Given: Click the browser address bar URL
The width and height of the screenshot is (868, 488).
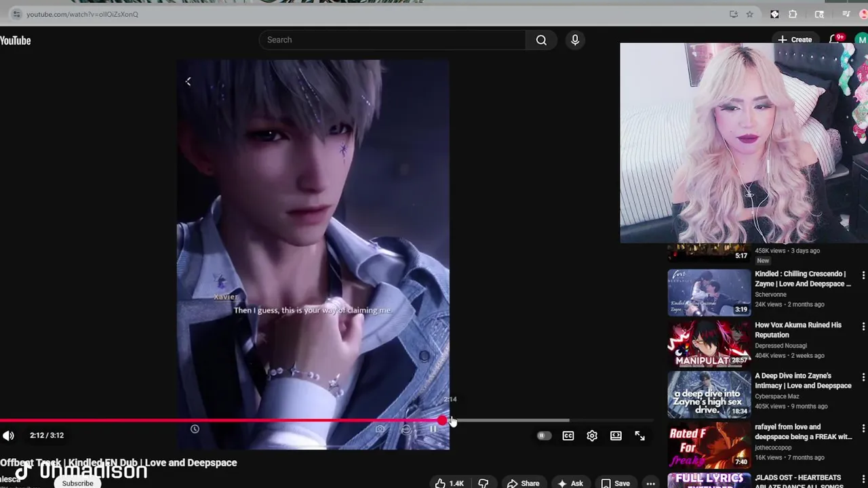Looking at the screenshot, I should click(82, 14).
